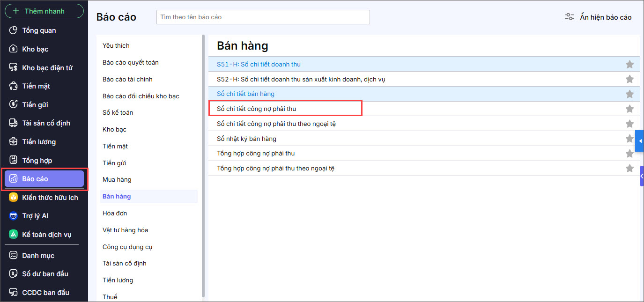Open Tổng hợp công nợ phải thu report

tap(256, 154)
